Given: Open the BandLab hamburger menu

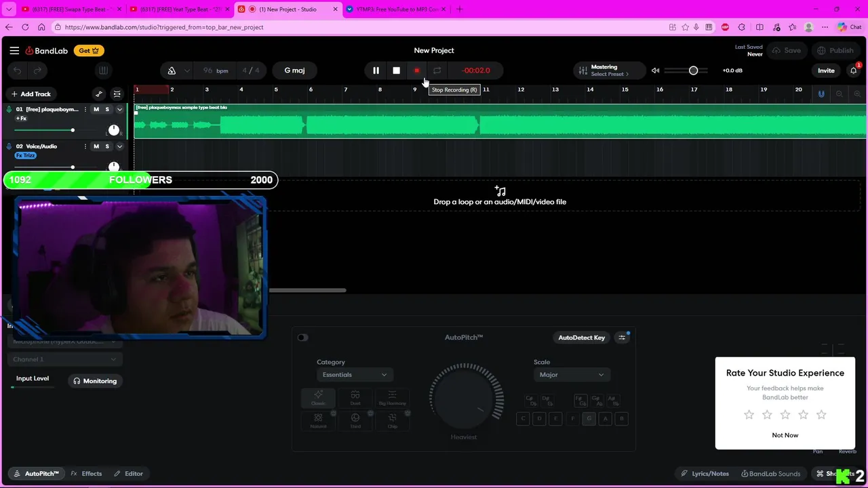Looking at the screenshot, I should [14, 50].
